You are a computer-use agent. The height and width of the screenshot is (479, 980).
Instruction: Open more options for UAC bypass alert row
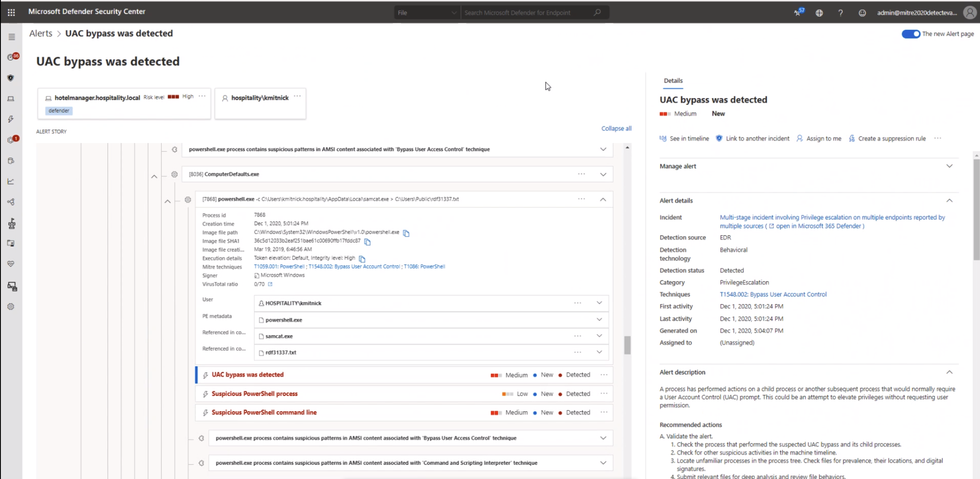tap(604, 375)
